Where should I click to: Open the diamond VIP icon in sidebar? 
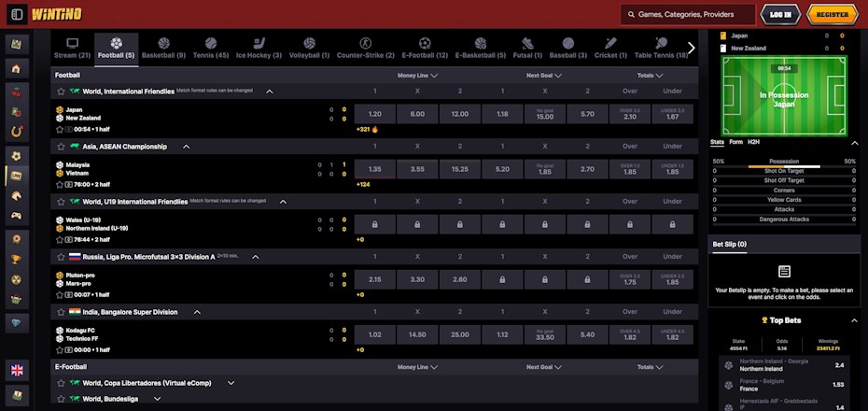17,322
